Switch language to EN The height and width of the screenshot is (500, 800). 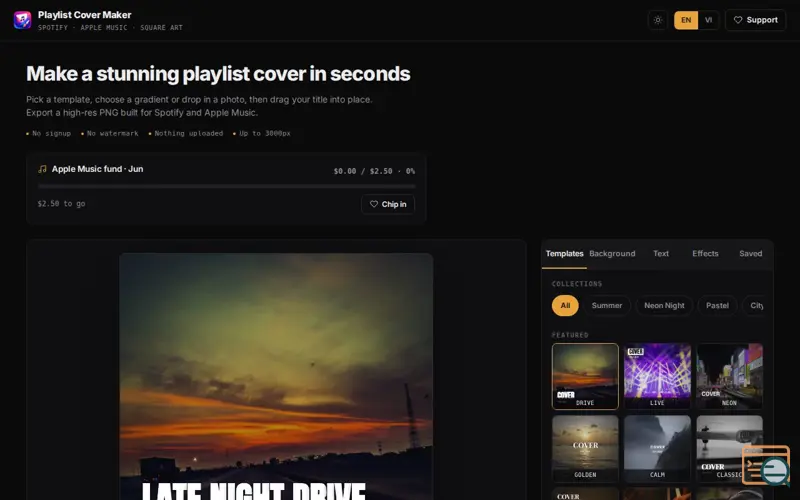(x=686, y=20)
